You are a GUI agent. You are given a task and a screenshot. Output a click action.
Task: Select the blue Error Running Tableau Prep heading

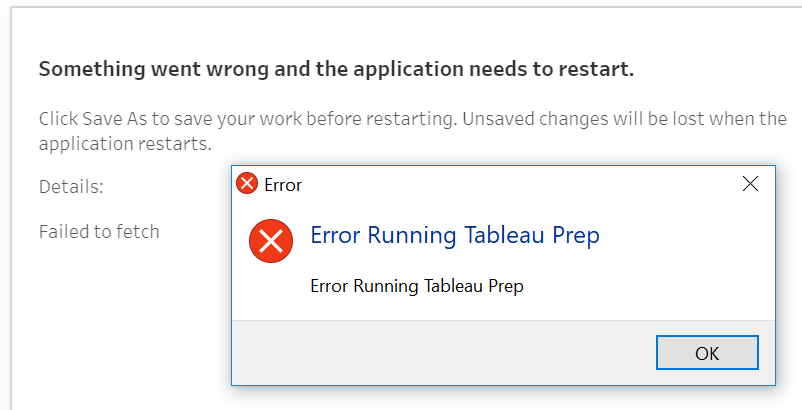(x=455, y=236)
